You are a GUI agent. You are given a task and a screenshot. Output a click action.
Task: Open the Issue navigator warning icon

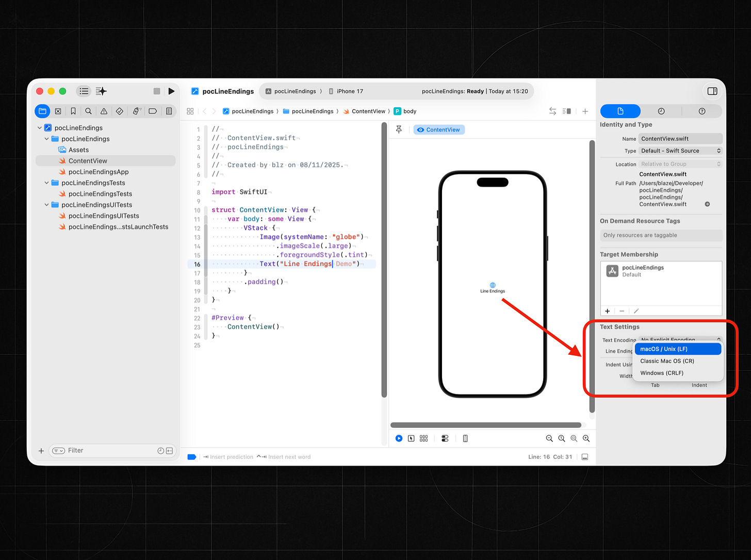click(x=104, y=111)
